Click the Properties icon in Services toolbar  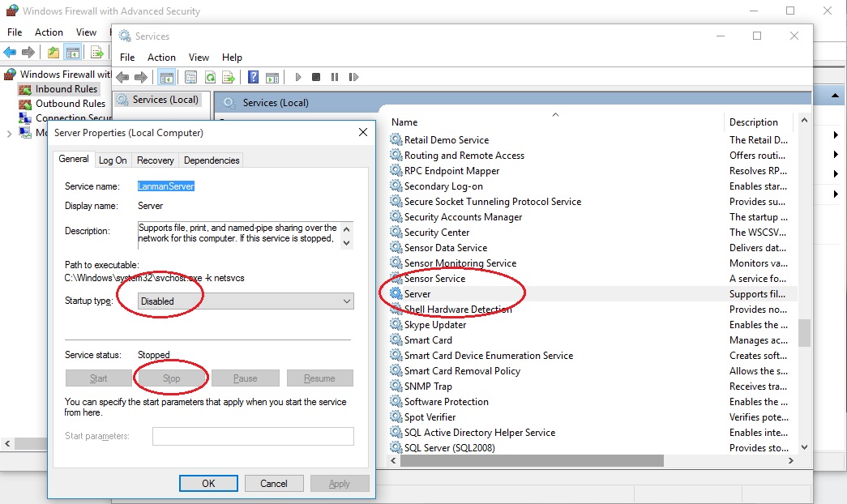[191, 77]
